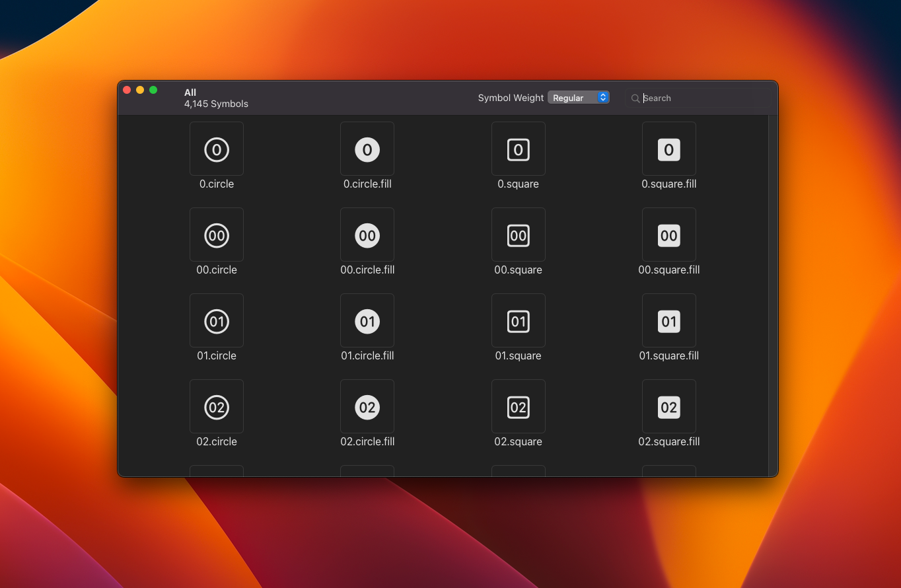The image size is (901, 588).
Task: Select the 01.circle.fill symbol icon
Action: (x=367, y=321)
